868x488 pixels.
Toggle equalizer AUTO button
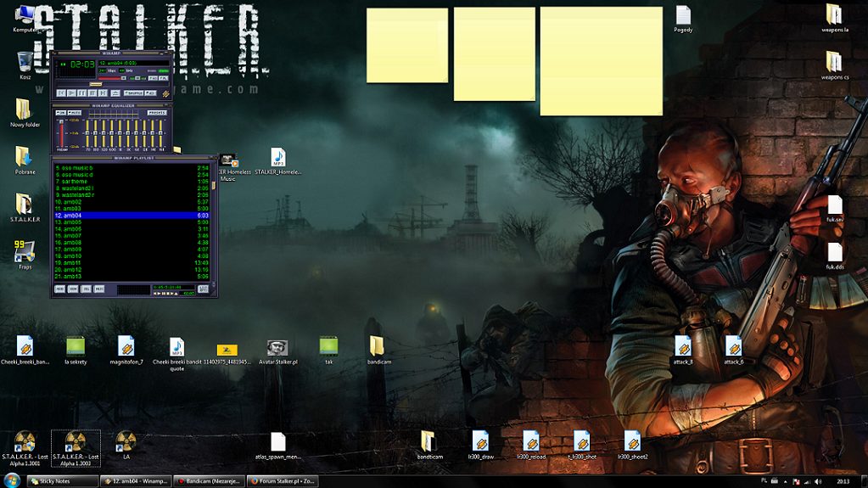[x=74, y=113]
